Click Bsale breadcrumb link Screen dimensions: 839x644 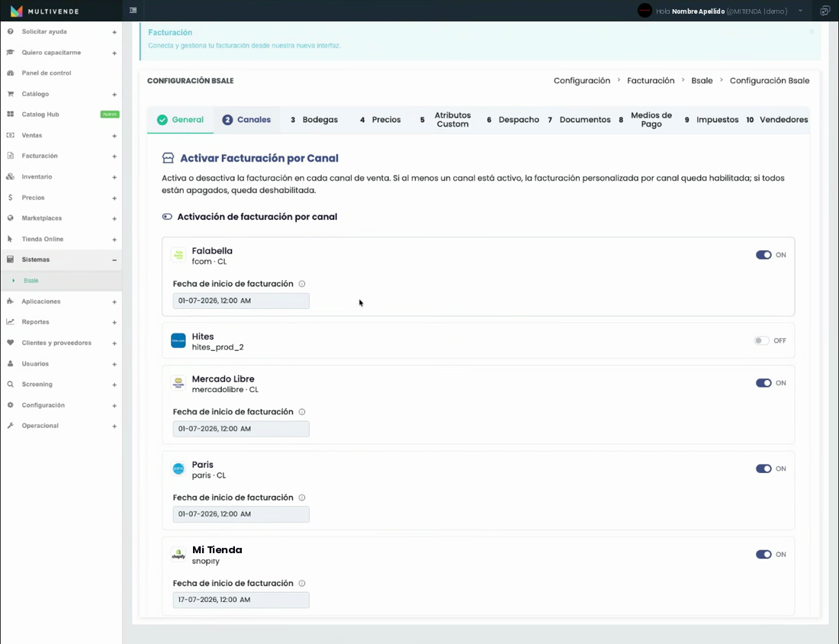(x=702, y=80)
